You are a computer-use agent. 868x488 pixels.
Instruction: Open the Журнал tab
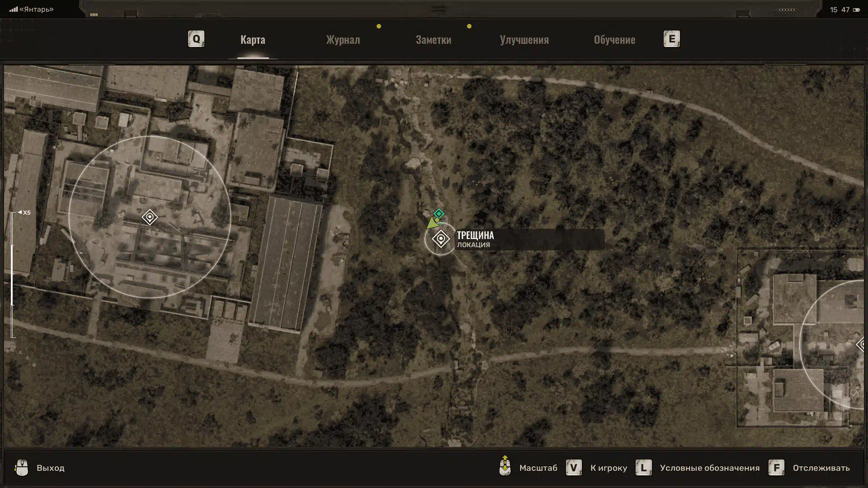pyautogui.click(x=343, y=40)
